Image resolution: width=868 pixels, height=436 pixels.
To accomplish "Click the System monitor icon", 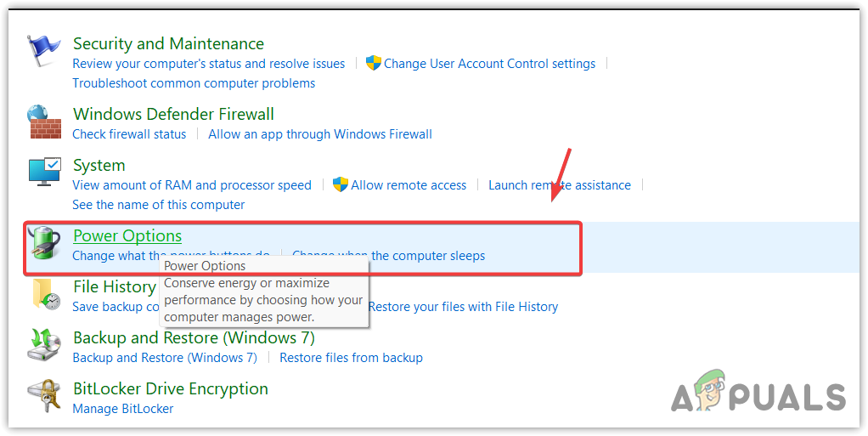I will [x=43, y=174].
